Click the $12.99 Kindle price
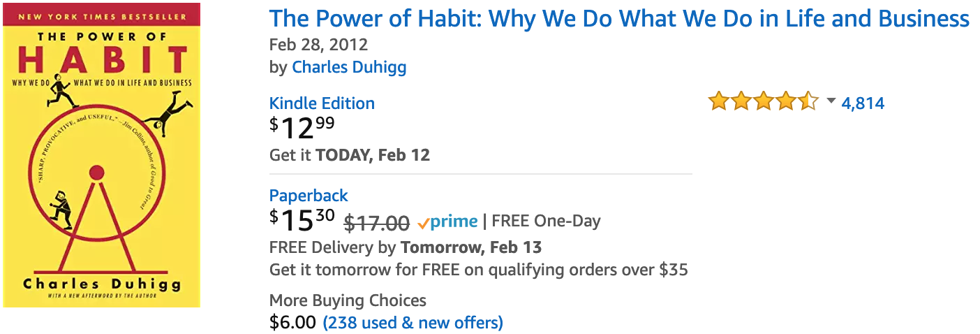Screen dimensions: 980x334 302,127
